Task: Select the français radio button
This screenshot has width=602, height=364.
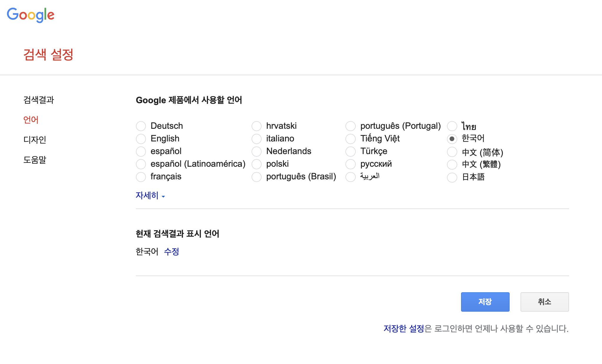Action: [141, 177]
